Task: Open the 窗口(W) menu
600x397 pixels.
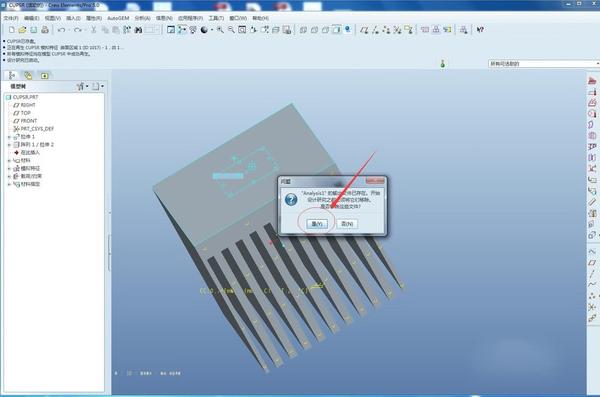Action: [238, 18]
